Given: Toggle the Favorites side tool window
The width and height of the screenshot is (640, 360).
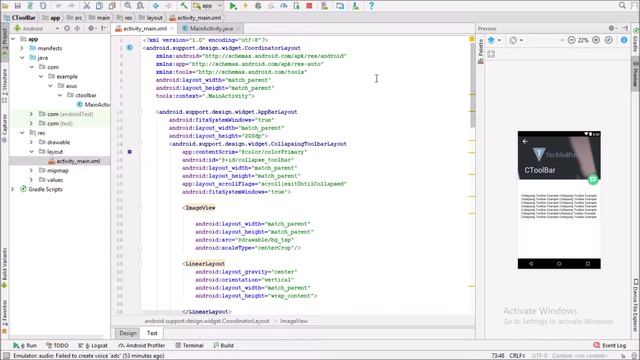Looking at the screenshot, I should (x=4, y=317).
